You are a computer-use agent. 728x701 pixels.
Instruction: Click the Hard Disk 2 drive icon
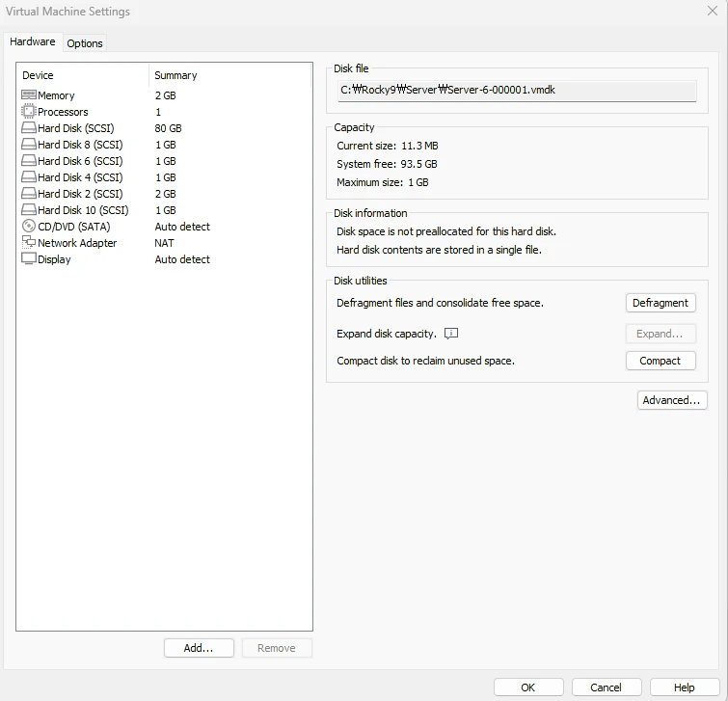28,194
